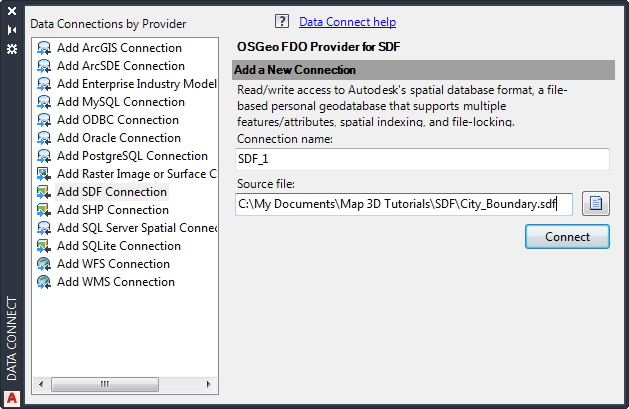
Task: Click the Source file path field
Action: pos(403,204)
